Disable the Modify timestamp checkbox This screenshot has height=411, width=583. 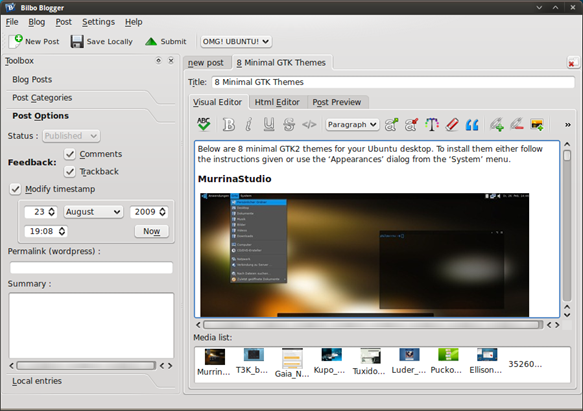[x=15, y=189]
